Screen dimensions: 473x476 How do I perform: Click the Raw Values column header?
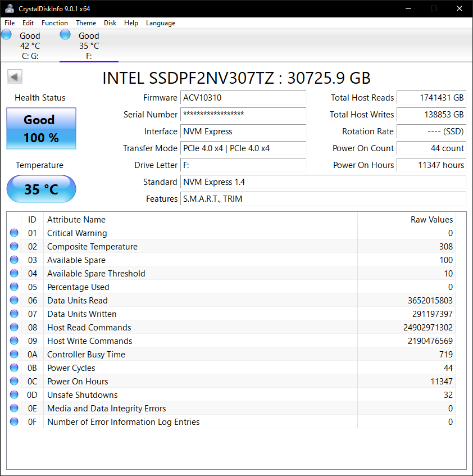coord(407,220)
